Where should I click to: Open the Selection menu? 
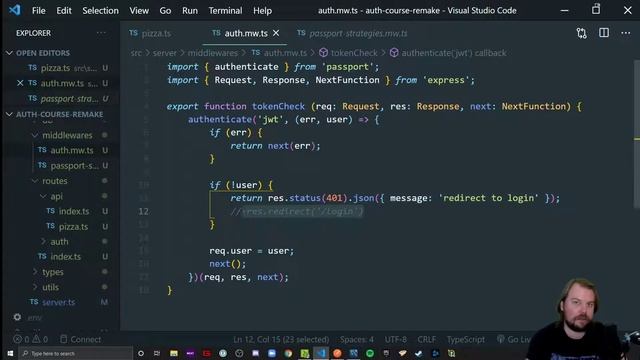100,11
